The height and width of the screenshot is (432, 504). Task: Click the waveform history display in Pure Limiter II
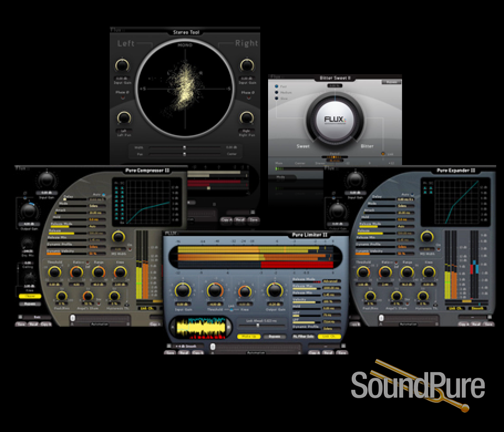(201, 328)
